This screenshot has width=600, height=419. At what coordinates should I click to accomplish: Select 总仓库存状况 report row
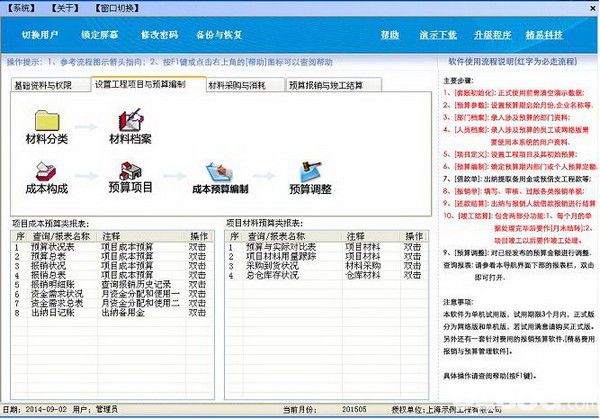(x=326, y=275)
